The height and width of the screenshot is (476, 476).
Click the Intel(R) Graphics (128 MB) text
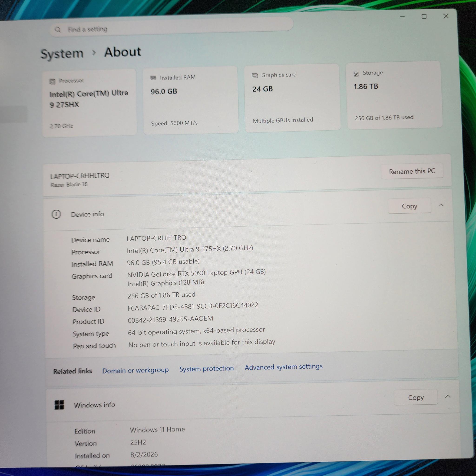pos(165,283)
